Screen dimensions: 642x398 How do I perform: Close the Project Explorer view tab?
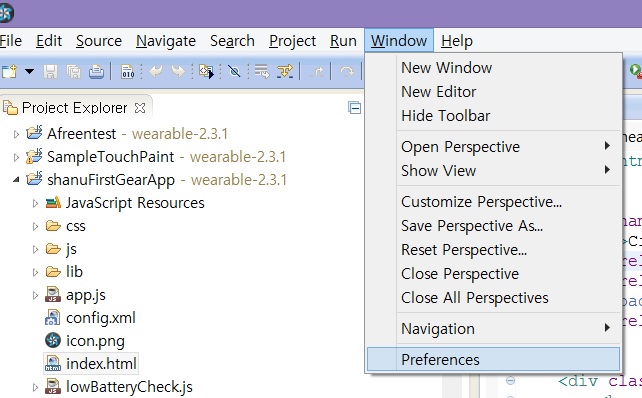pos(140,108)
